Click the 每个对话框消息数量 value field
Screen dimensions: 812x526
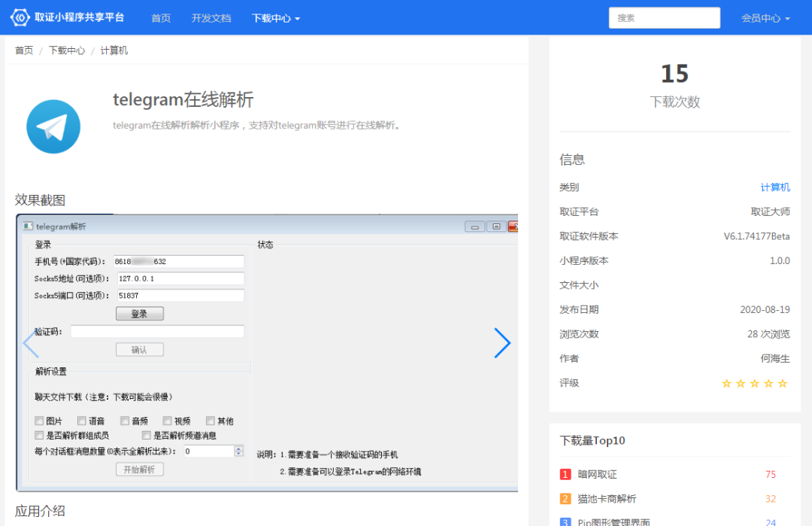(209, 451)
